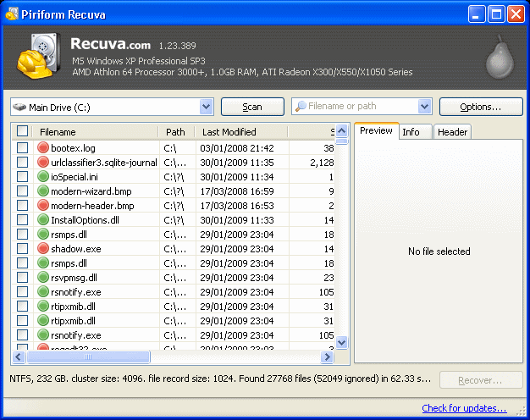
Task: Click the file list scroll-left arrow
Action: tap(19, 356)
